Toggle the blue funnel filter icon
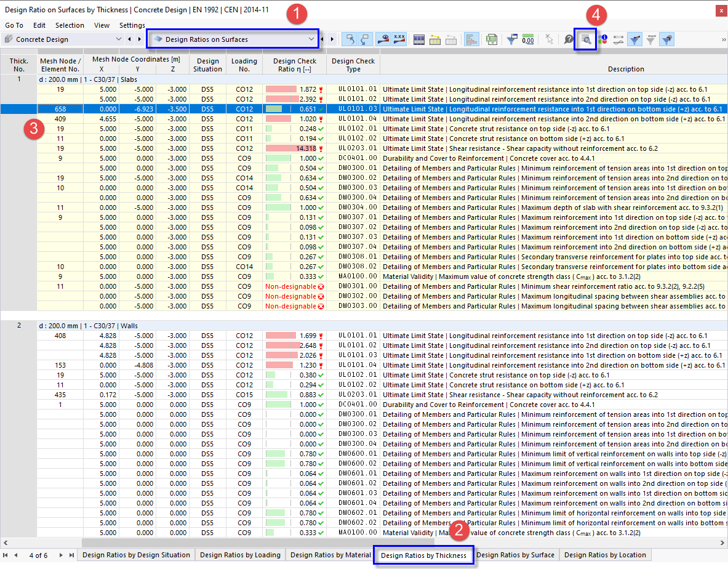Image resolution: width=728 pixels, height=569 pixels. point(634,40)
